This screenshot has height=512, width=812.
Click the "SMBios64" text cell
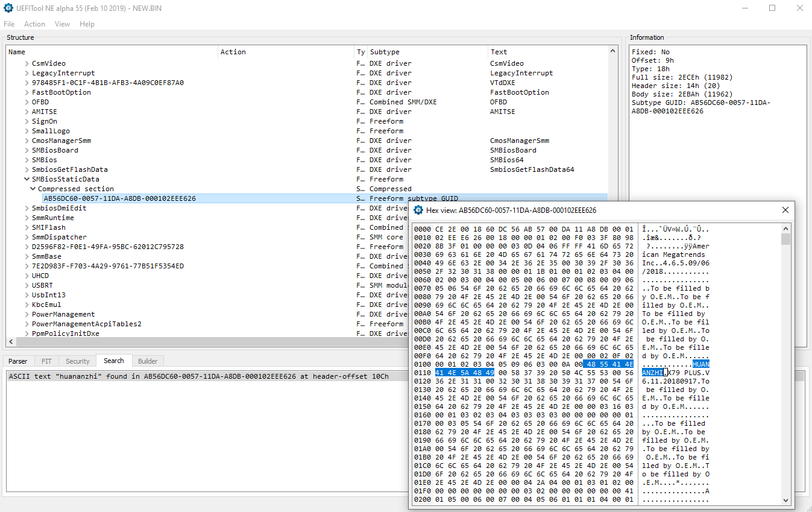tap(507, 160)
